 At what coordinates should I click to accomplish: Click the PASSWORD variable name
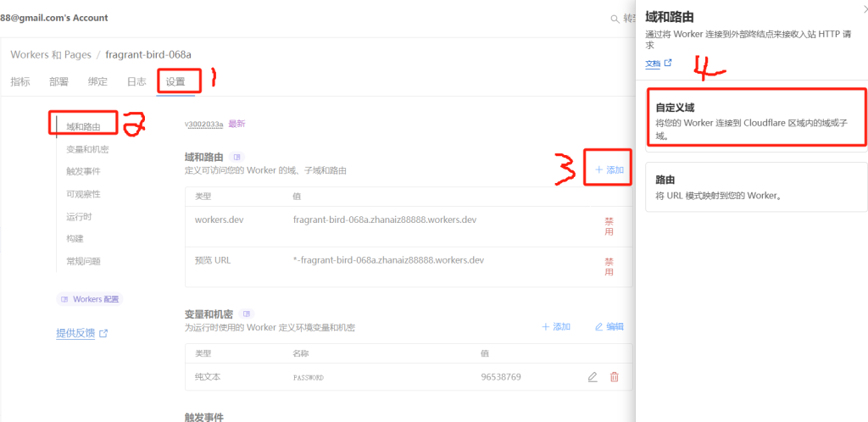[309, 378]
